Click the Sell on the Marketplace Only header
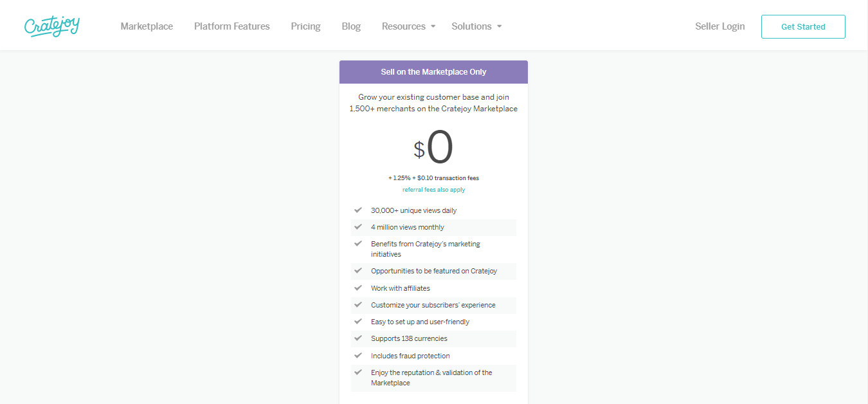 tap(433, 72)
